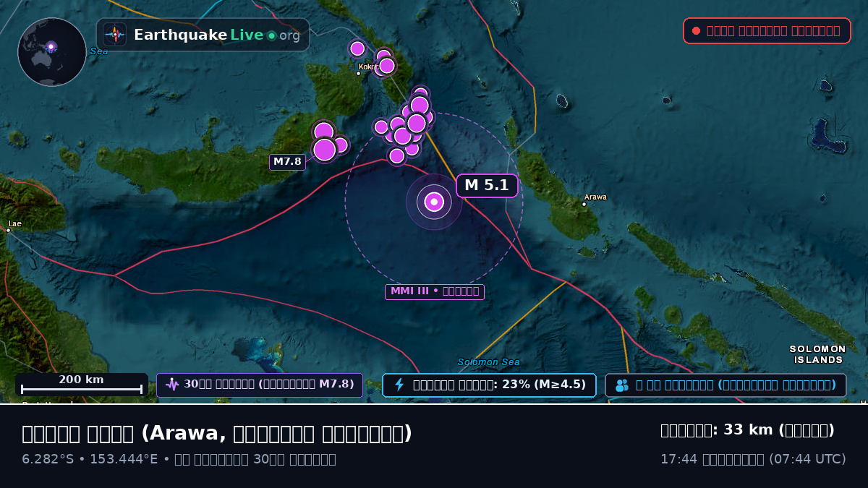Click the M 5.1 magnitude label
The height and width of the screenshot is (488, 868).
coord(487,185)
